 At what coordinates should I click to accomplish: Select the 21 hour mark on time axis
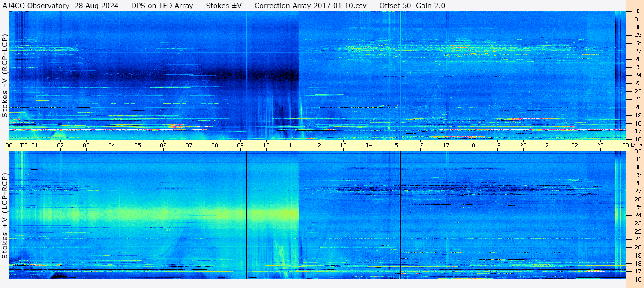(x=549, y=145)
